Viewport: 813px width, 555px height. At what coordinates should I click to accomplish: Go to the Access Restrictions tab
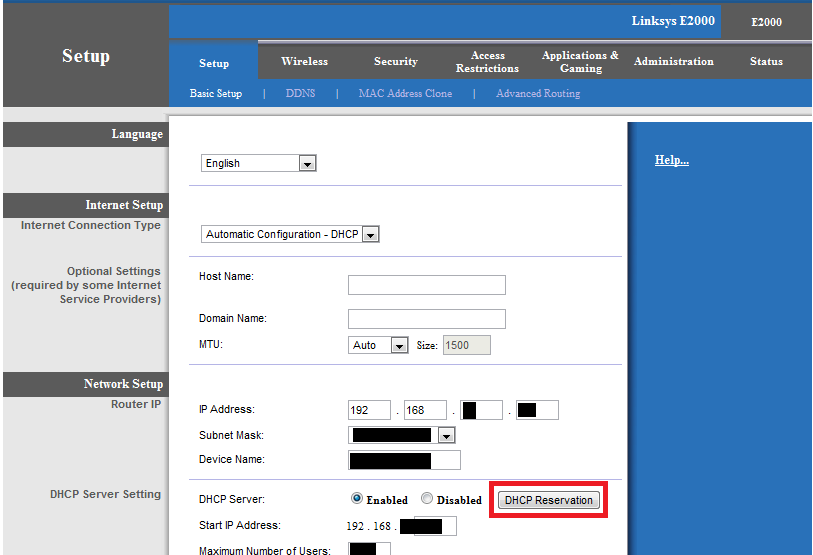tap(487, 62)
